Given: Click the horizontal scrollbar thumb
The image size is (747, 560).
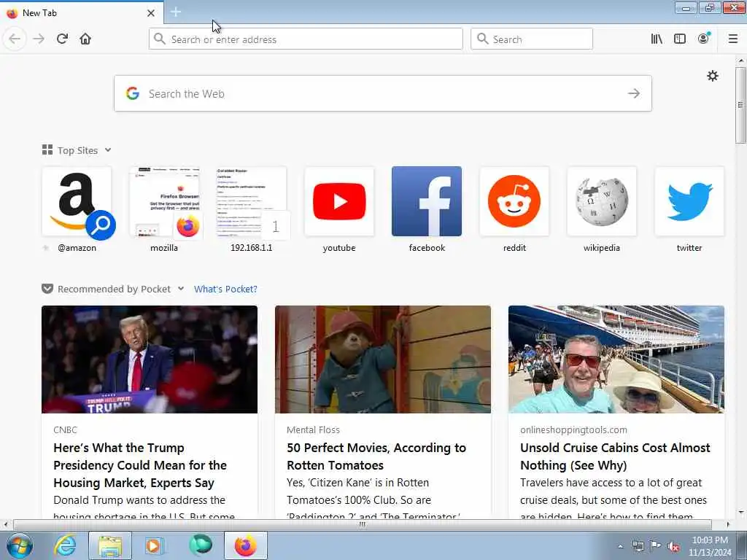Looking at the screenshot, I should 363,524.
